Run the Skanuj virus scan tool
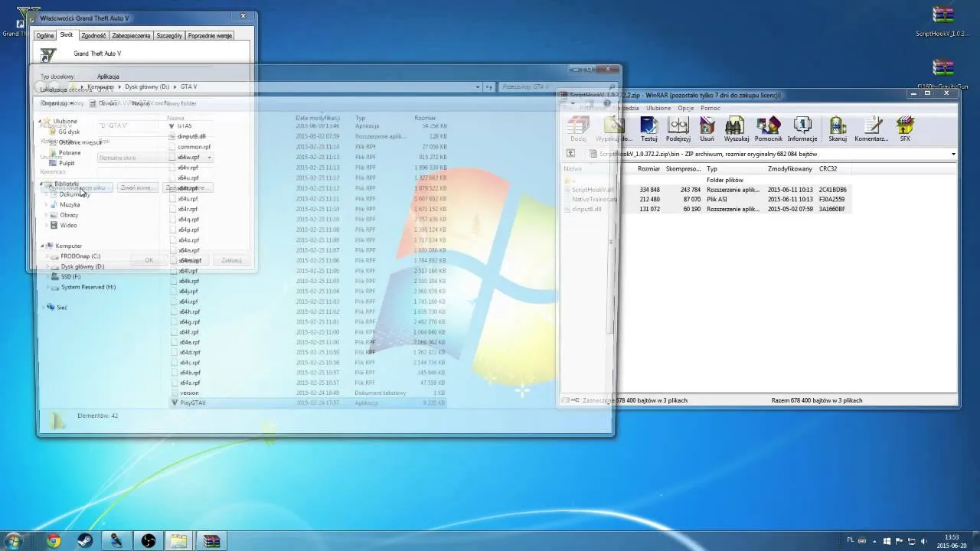Viewport: 980px width, 551px height. coord(837,129)
